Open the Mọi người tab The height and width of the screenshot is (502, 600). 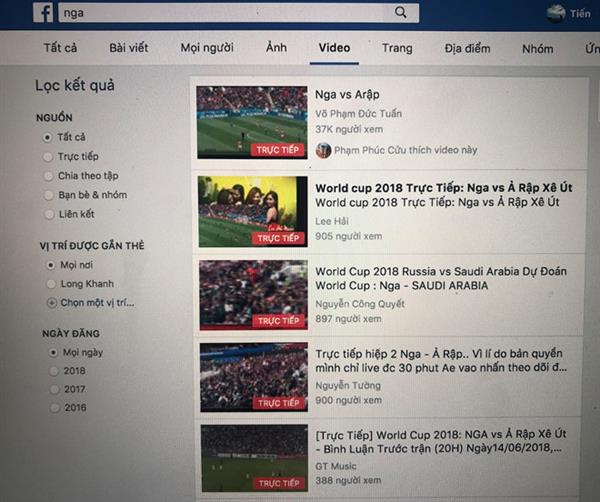(207, 48)
